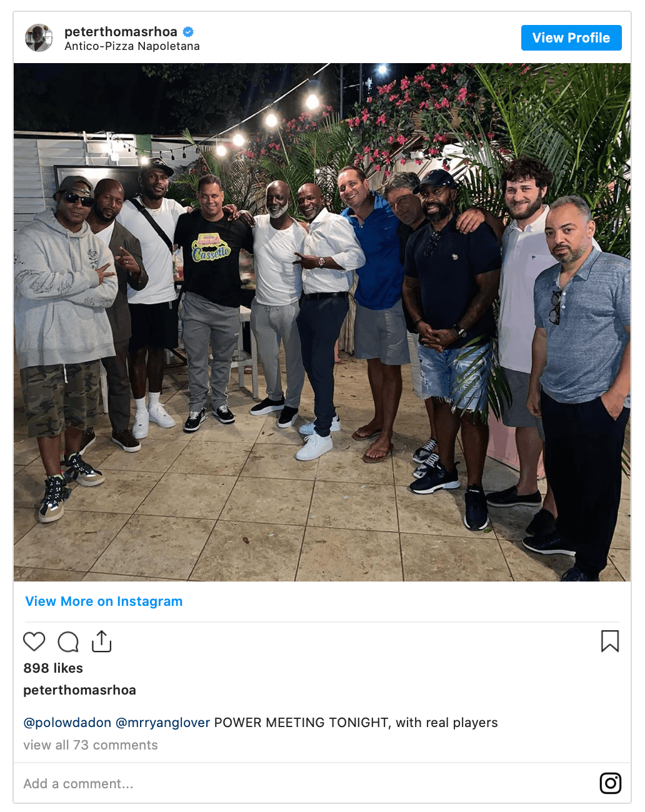This screenshot has height=812, width=645.
Task: Open the profile avatar picture
Action: click(x=39, y=37)
